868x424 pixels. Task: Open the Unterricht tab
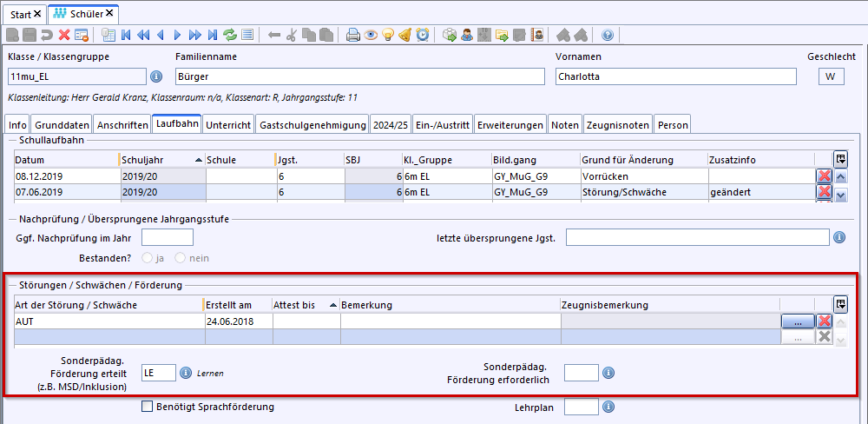[228, 125]
